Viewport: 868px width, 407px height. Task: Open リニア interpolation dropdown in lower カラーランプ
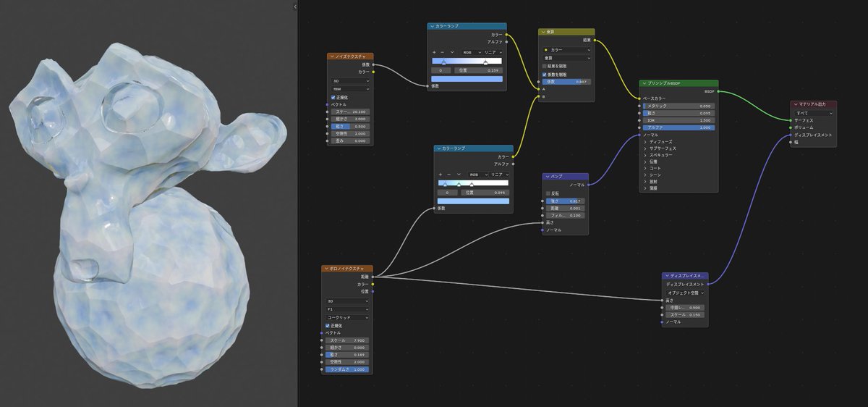click(x=500, y=175)
